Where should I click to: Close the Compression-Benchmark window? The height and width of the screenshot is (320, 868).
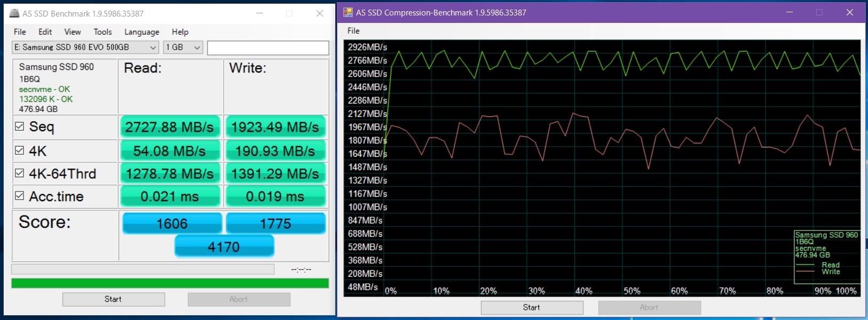(x=849, y=12)
